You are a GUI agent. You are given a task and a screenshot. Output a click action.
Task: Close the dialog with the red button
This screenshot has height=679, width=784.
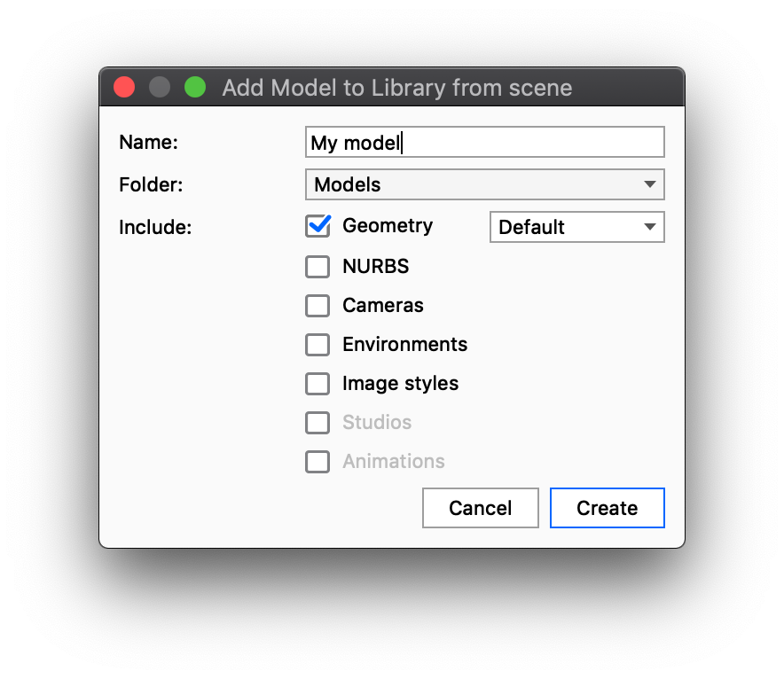[124, 87]
